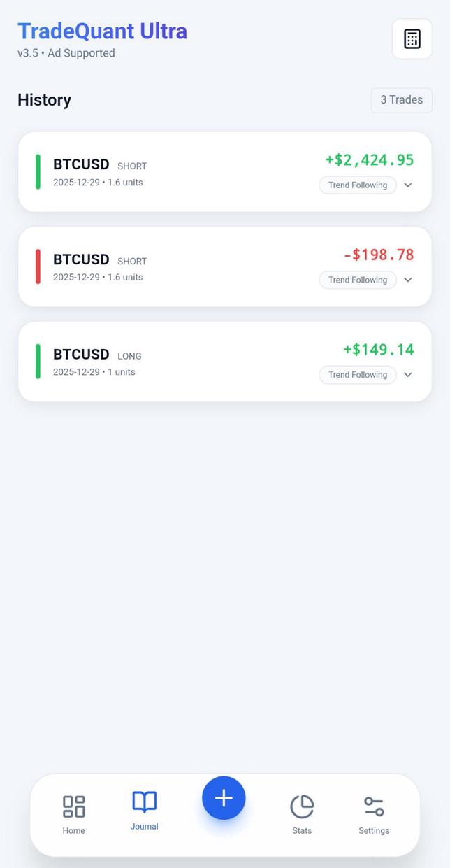Screen dimensions: 450x868
Task: Switch to the Journal tab
Action: [144, 811]
